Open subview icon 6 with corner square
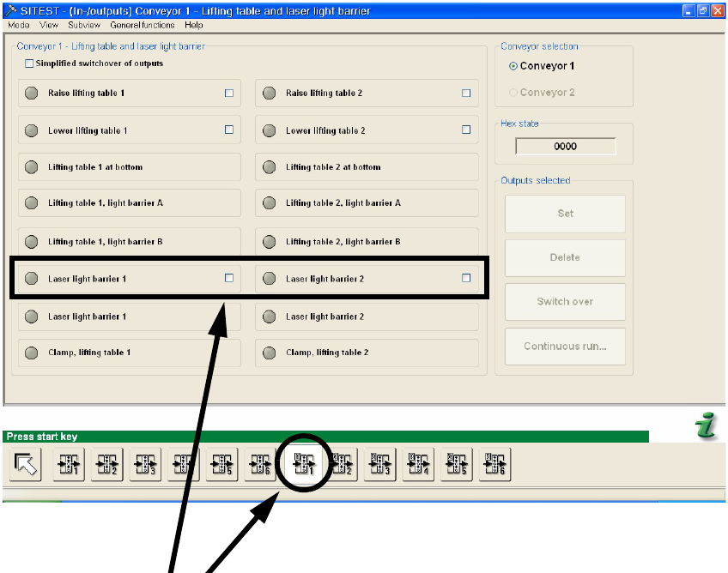Image resolution: width=728 pixels, height=573 pixels. [495, 464]
